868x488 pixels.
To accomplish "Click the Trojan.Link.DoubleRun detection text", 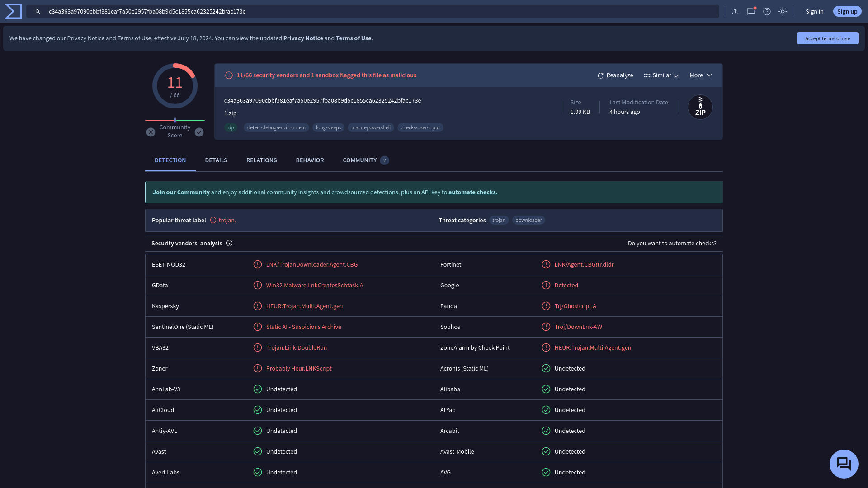I will [297, 348].
